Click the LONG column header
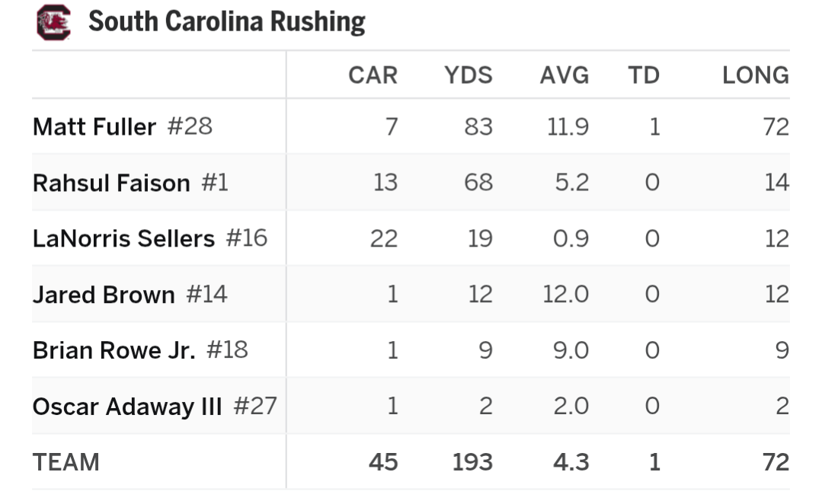The image size is (822, 504). [755, 75]
